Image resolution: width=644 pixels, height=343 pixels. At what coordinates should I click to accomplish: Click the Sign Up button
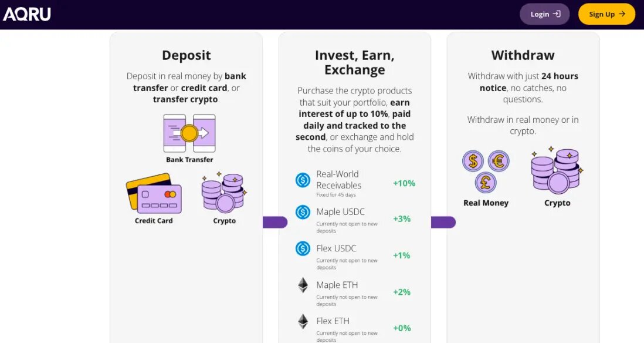(x=606, y=14)
